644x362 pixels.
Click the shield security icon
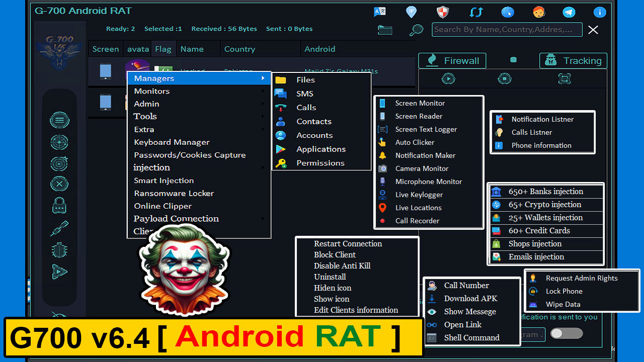(x=443, y=12)
